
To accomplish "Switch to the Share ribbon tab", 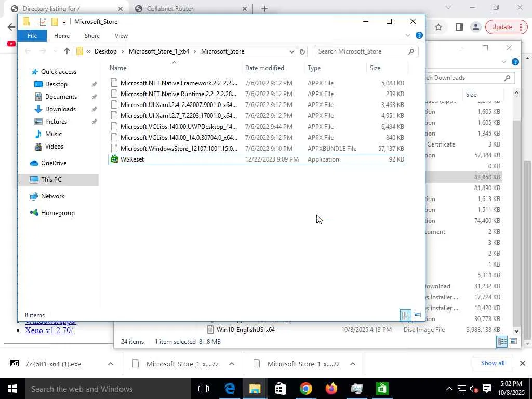I will click(92, 36).
